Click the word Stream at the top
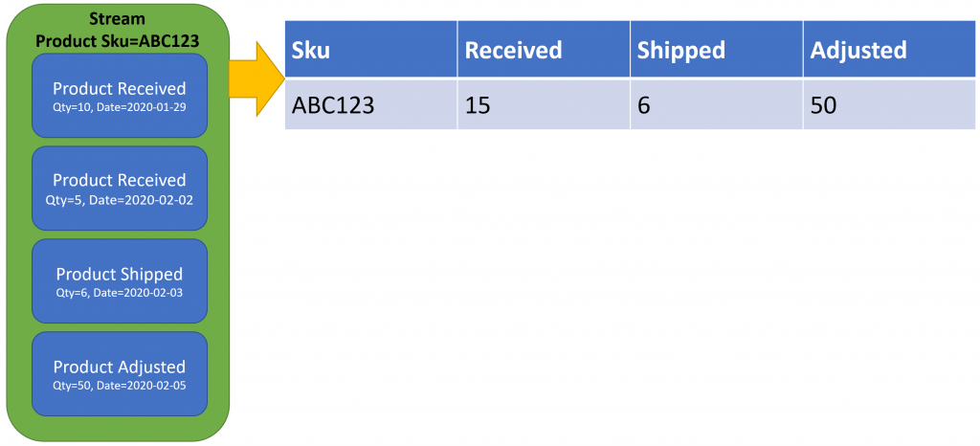The width and height of the screenshot is (980, 446). point(118,18)
